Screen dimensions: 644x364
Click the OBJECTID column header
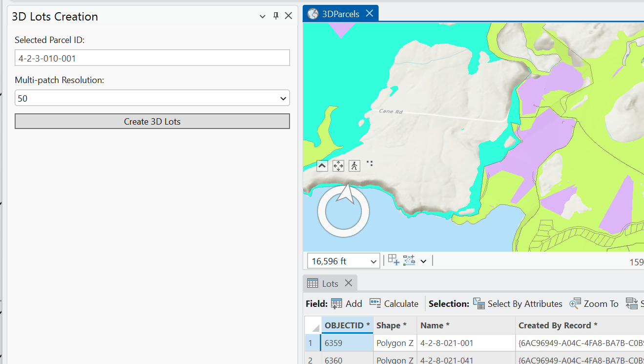[347, 325]
